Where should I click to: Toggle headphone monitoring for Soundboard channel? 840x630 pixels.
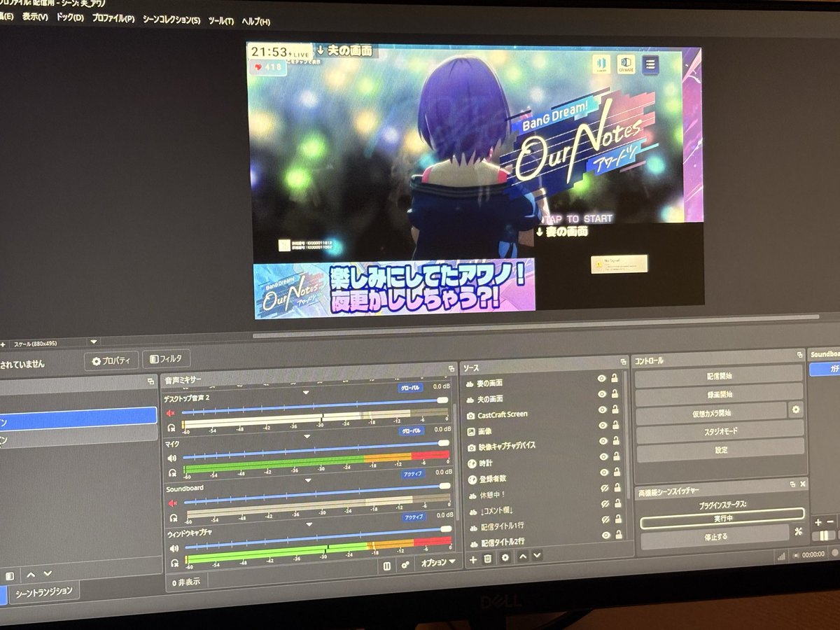click(173, 517)
